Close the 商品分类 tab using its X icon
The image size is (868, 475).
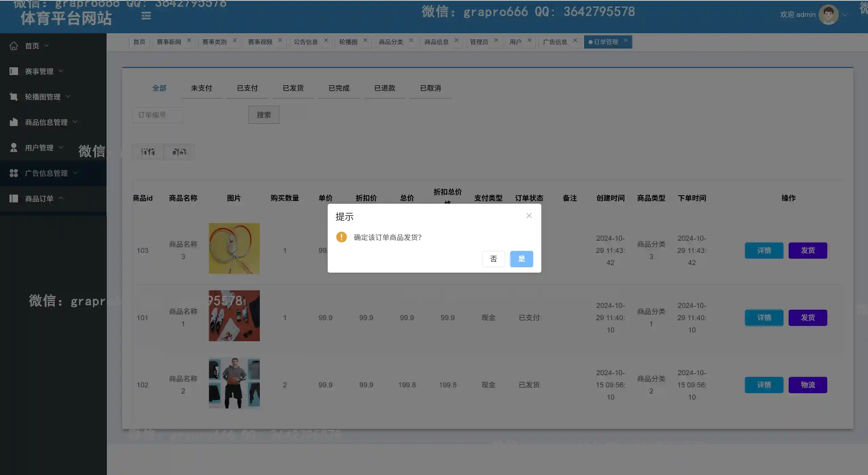coord(411,40)
